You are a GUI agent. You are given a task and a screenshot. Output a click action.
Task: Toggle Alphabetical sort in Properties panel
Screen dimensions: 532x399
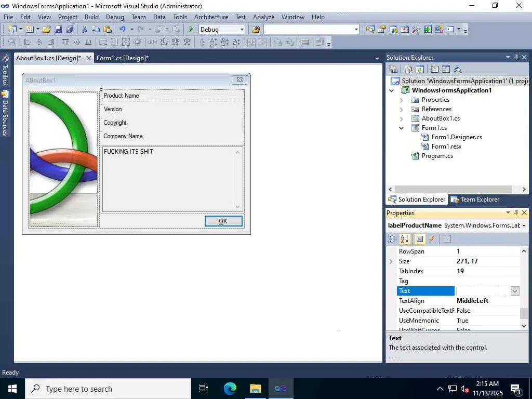(404, 239)
